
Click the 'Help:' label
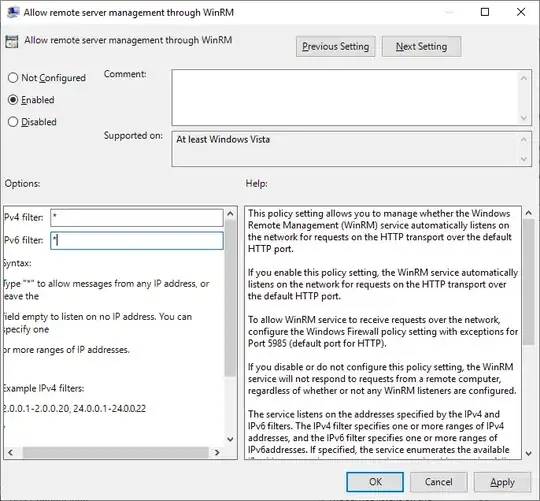[257, 184]
